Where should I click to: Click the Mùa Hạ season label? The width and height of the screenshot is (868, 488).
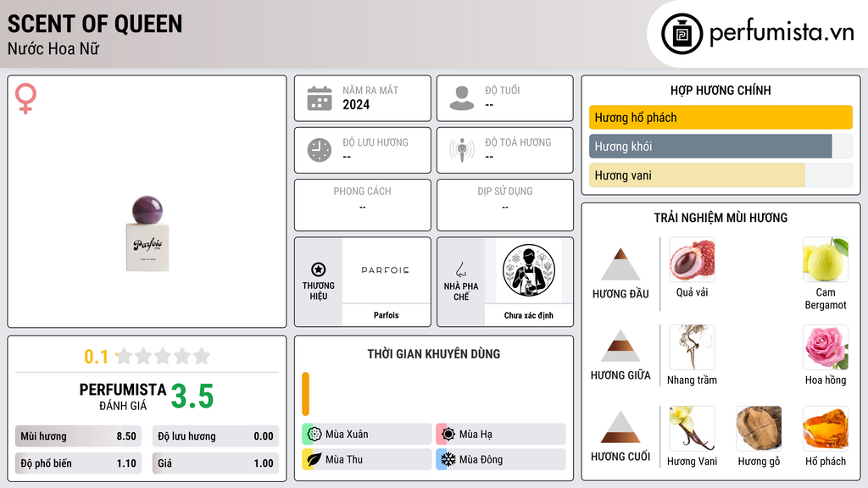[x=476, y=435]
